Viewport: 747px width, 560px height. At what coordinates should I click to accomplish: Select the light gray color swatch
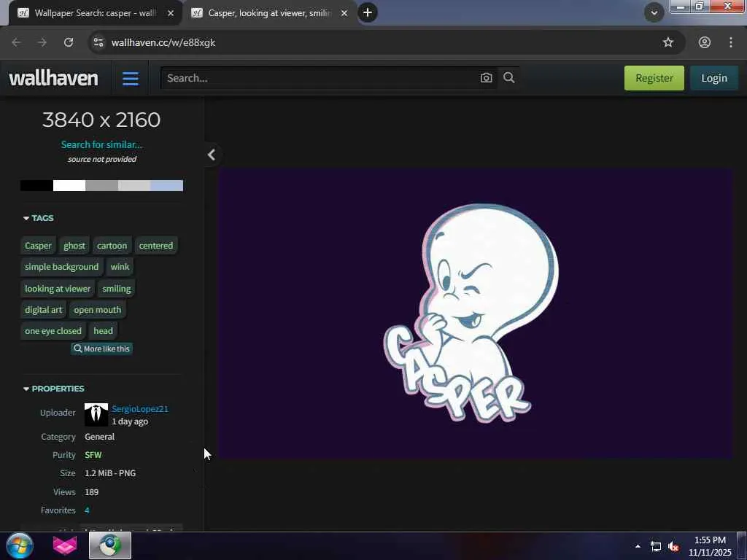(134, 185)
